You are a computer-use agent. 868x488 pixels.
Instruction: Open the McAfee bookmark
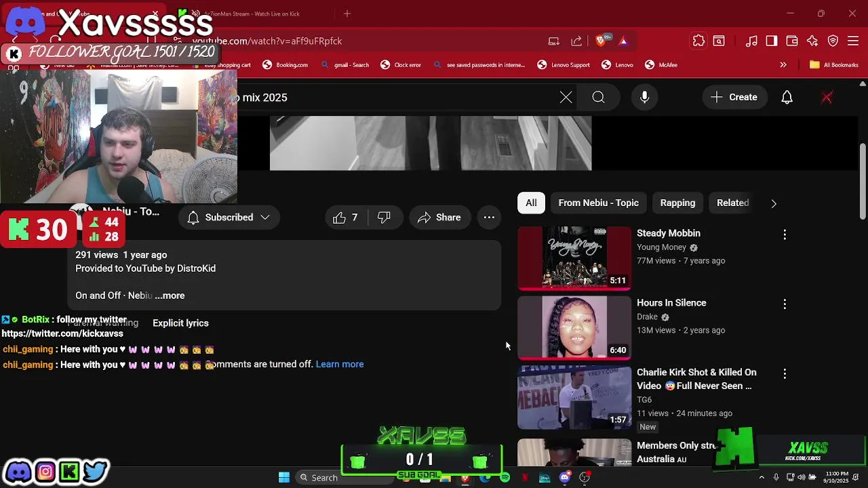pos(661,65)
